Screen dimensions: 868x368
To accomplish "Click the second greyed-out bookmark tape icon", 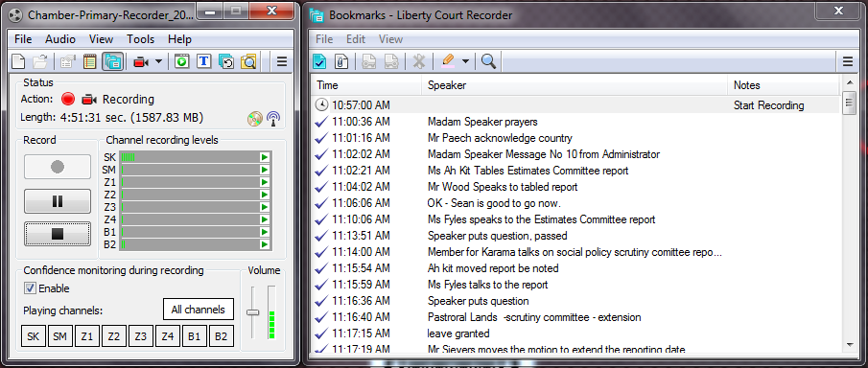I will (391, 61).
